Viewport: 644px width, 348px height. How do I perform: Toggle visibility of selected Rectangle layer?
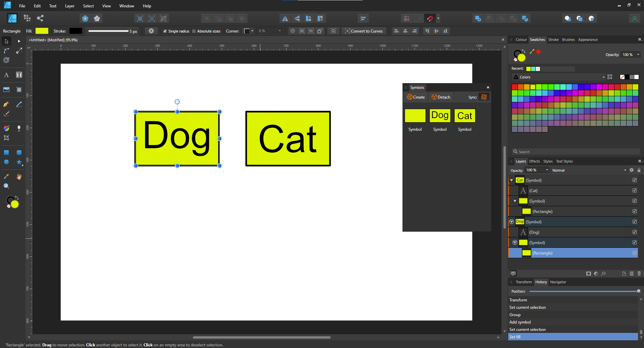point(635,253)
